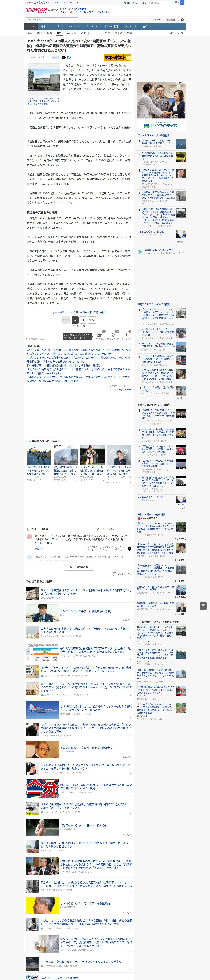The image size is (210, 980).
Task: Select the みんなの意見 navigation tab
Action: click(x=111, y=27)
